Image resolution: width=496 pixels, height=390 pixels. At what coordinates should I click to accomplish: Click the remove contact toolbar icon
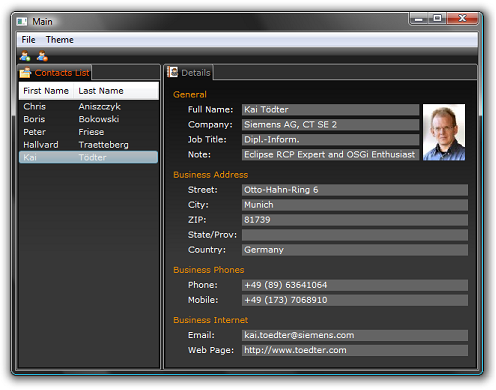(x=42, y=56)
